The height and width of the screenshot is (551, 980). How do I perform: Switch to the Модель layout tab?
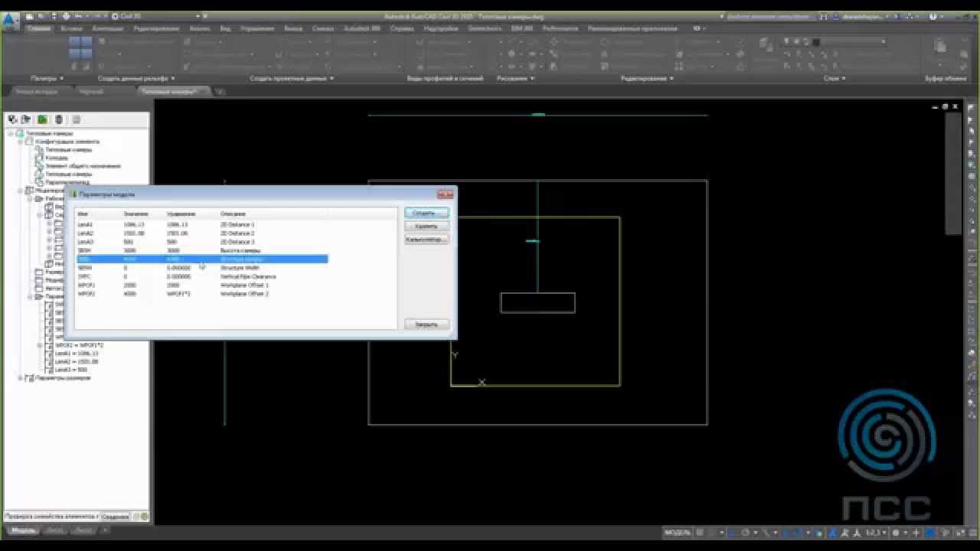[23, 530]
